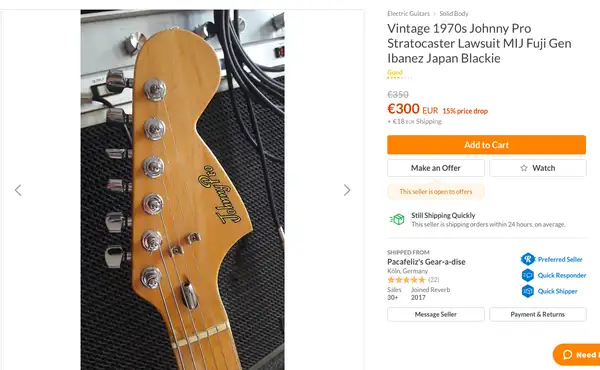This screenshot has width=600, height=370.
Task: Click the Good condition label
Action: tap(395, 72)
